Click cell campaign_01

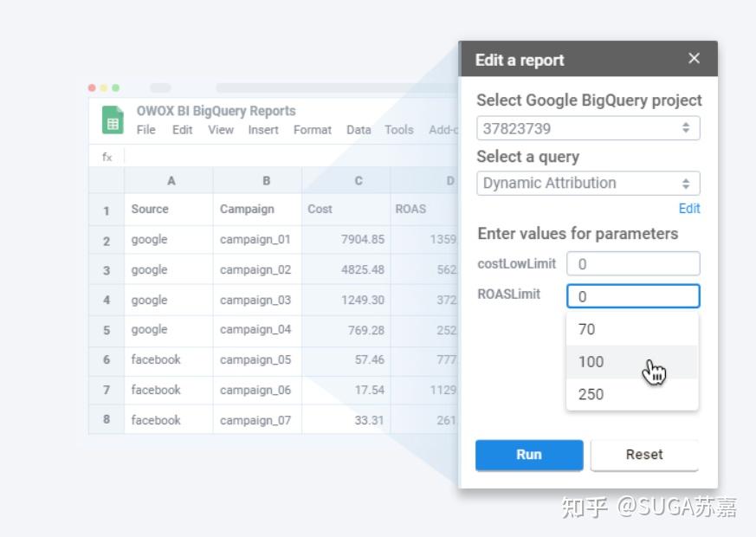(x=257, y=240)
